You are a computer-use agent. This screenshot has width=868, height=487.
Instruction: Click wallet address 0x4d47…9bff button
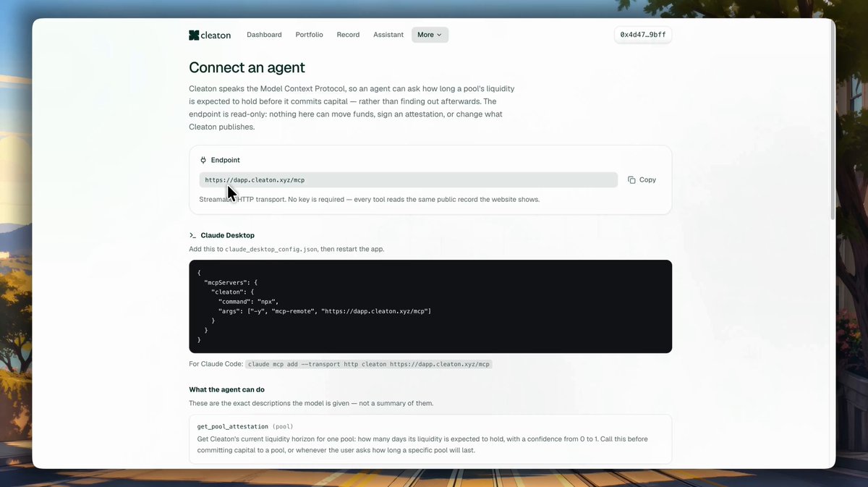click(x=643, y=35)
